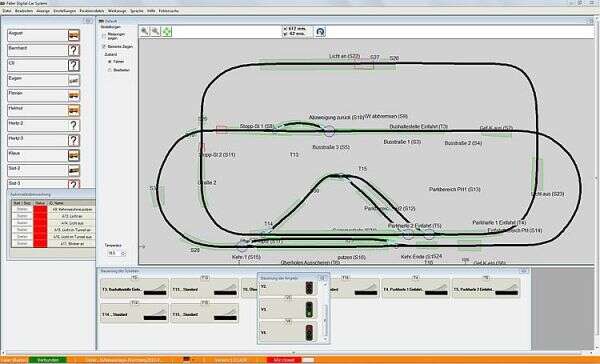Open the Einstellungen menu
This screenshot has width=600, height=364.
[x=65, y=11]
